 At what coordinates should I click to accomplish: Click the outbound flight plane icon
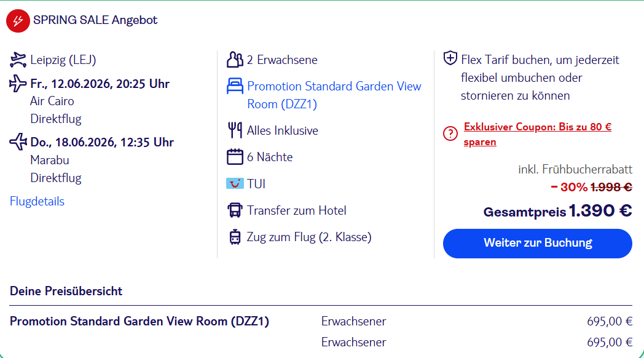pos(18,84)
